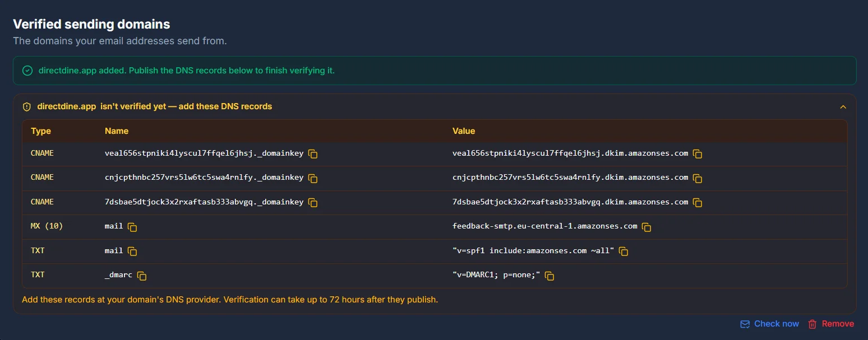The height and width of the screenshot is (340, 868).
Task: Copy the TXT record name mail
Action: pyautogui.click(x=132, y=251)
